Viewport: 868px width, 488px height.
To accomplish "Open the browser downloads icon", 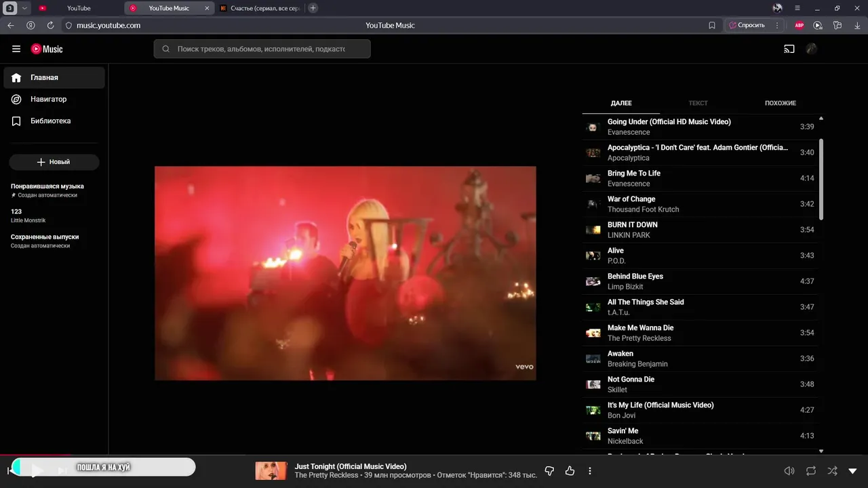I will (857, 25).
